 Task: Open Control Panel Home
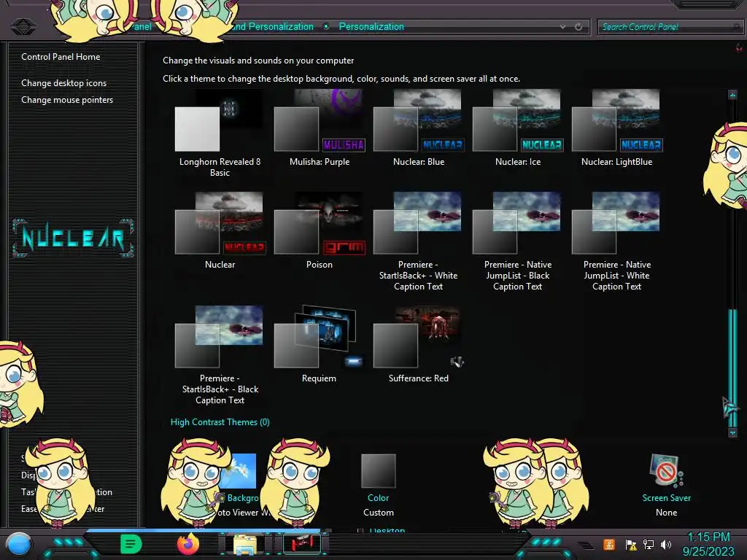[x=61, y=57]
